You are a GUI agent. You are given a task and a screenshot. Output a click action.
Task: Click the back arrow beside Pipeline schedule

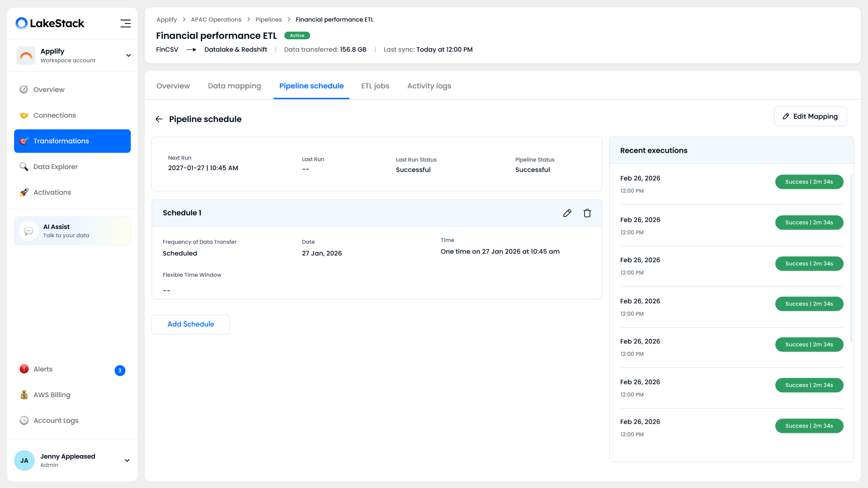159,119
